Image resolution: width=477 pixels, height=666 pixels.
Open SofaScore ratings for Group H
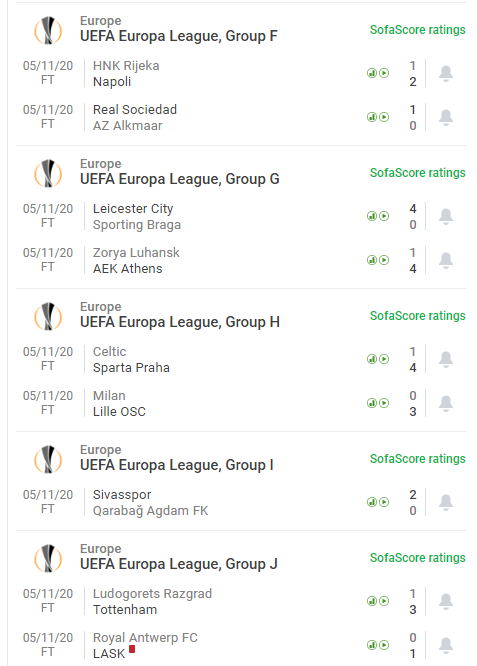click(418, 316)
